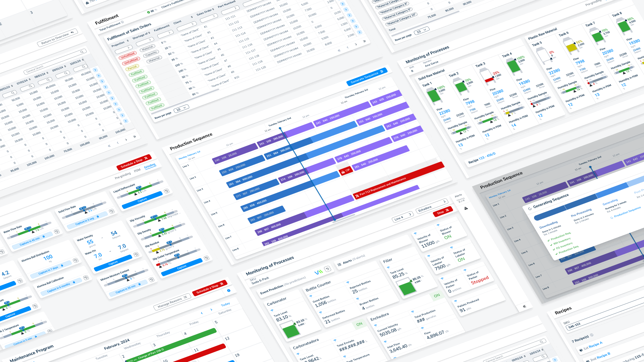
Task: Click recipe icon before 1st Recipe A
Action: (x=581, y=350)
